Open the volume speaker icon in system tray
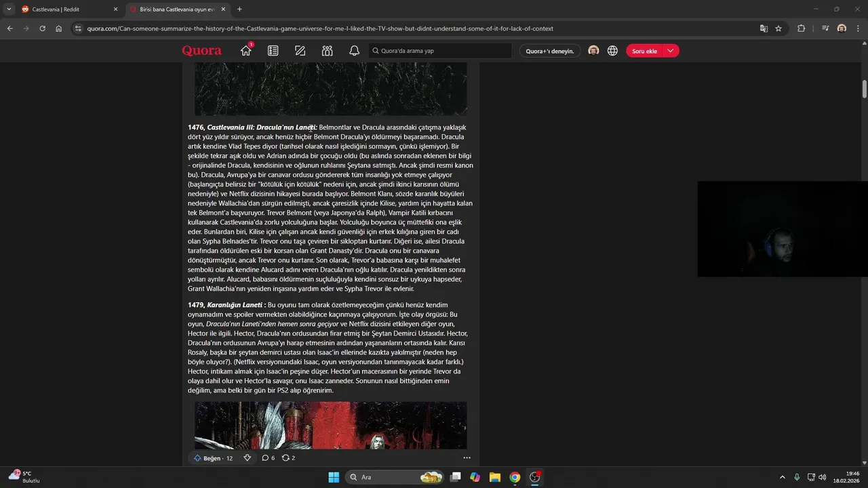 click(x=822, y=477)
